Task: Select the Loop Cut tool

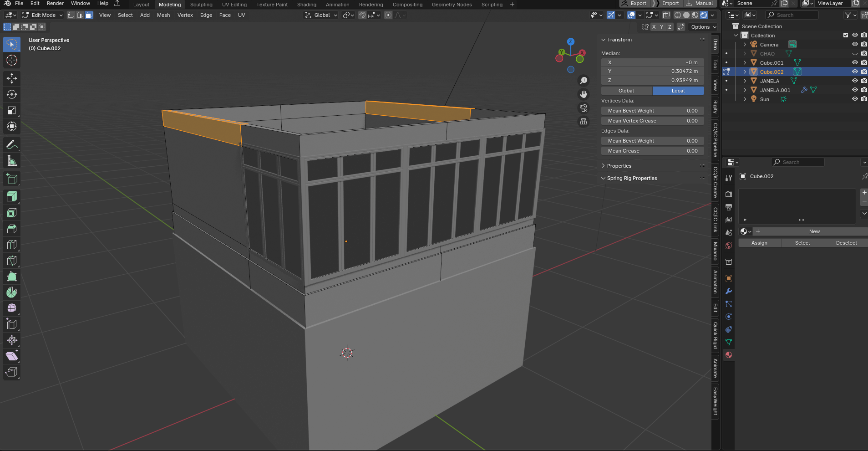Action: (x=12, y=244)
